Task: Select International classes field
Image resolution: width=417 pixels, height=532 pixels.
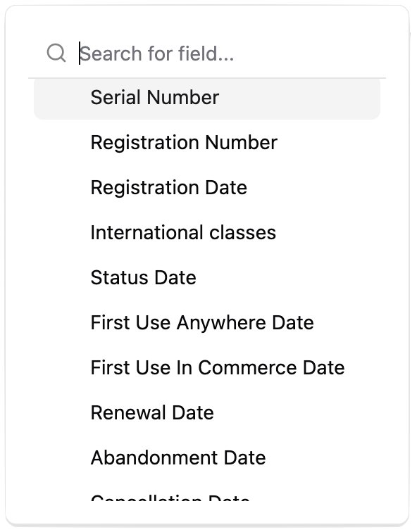Action: pyautogui.click(x=207, y=233)
